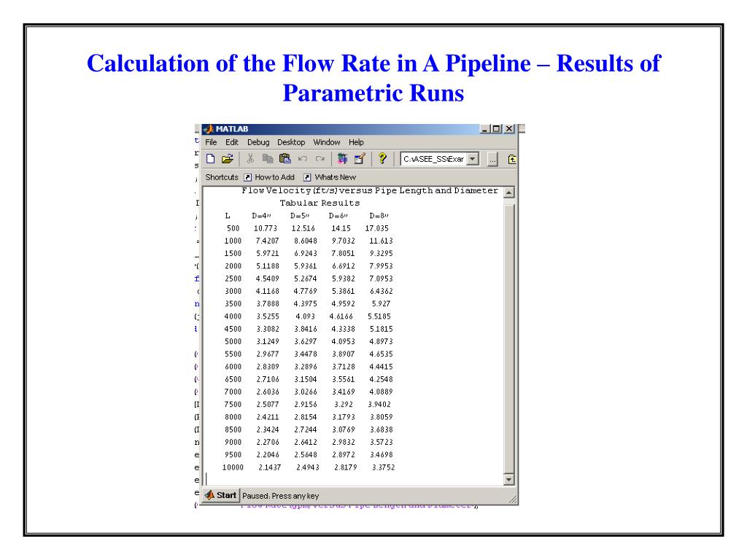This screenshot has width=747, height=560.
Task: Click the value 5.927 in row 3500
Action: [x=381, y=304]
